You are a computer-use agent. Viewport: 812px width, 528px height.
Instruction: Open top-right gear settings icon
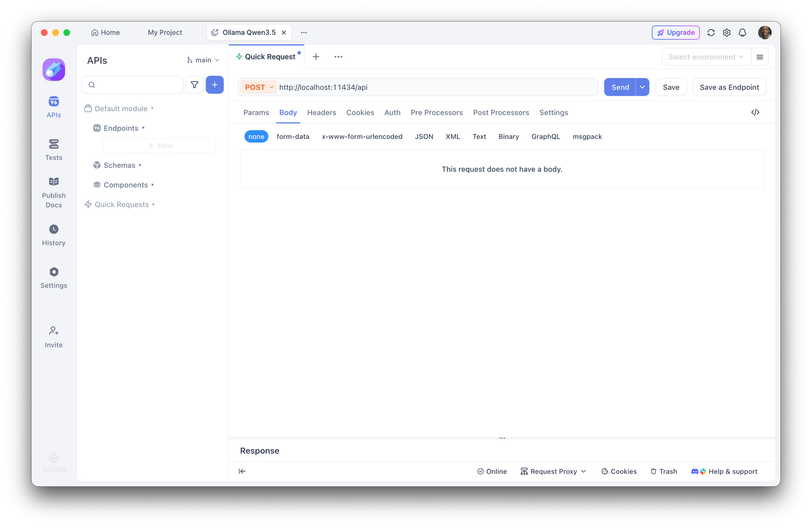pos(727,32)
